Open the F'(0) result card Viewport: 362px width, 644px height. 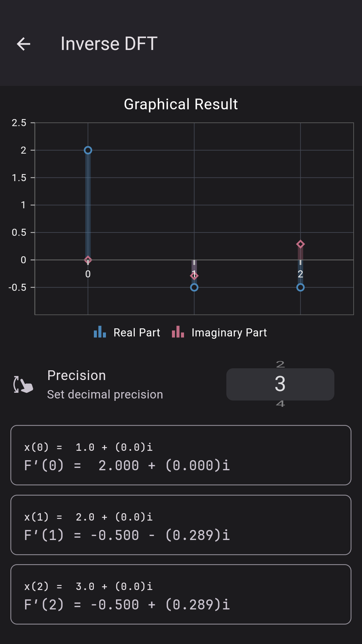[x=181, y=455]
